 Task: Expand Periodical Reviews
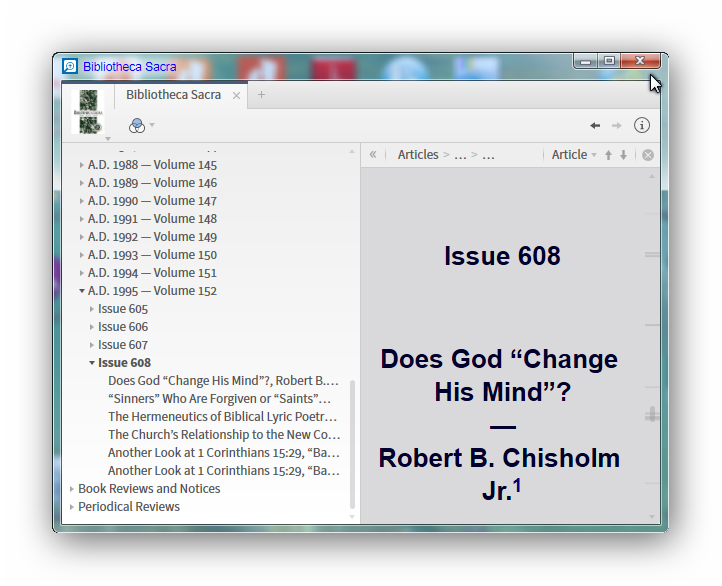[x=72, y=506]
